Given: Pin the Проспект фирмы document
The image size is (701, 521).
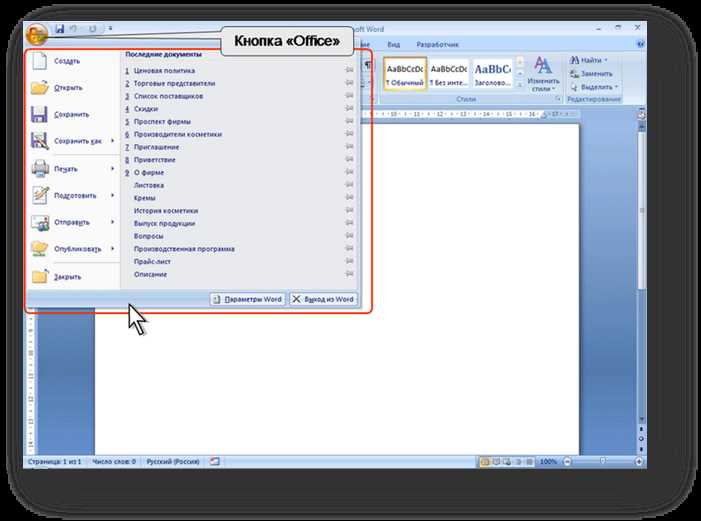Looking at the screenshot, I should (x=349, y=121).
